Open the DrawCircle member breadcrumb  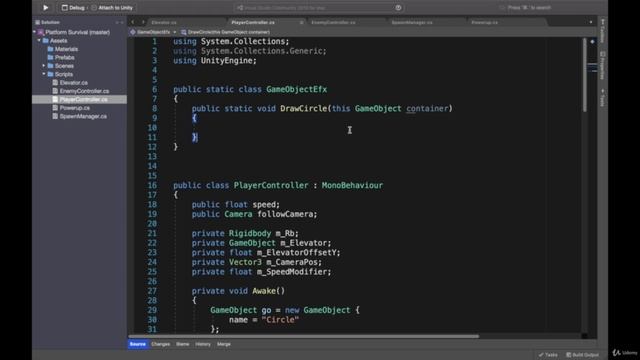pyautogui.click(x=225, y=32)
